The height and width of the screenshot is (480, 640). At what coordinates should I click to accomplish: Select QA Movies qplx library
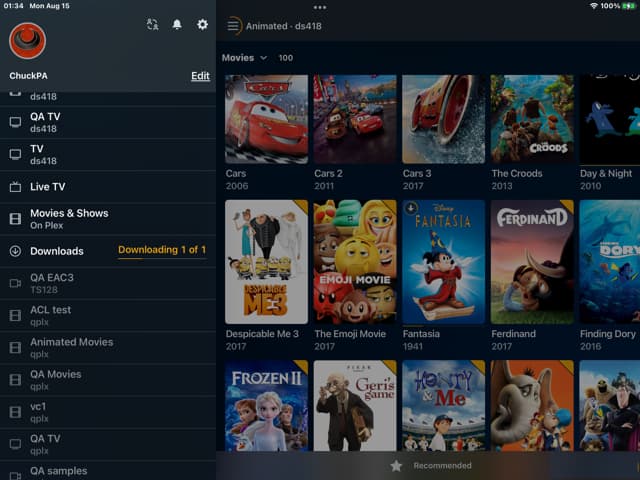tap(108, 380)
